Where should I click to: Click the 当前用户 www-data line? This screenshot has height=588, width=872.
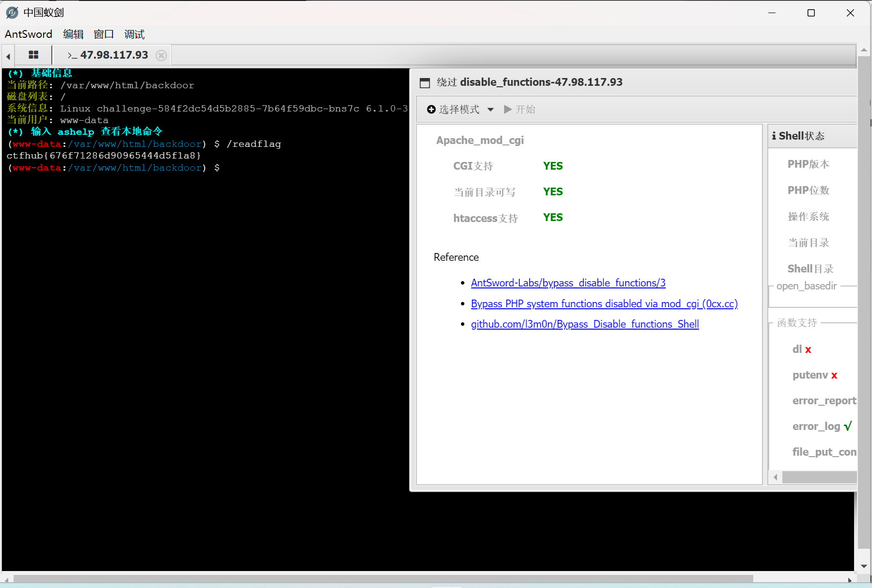click(58, 120)
